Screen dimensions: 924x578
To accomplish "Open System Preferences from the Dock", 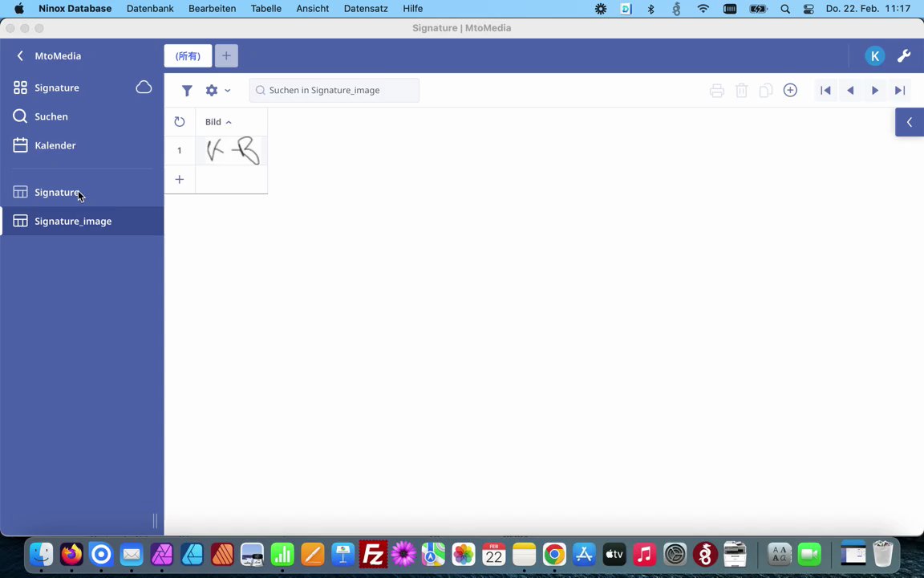I will pyautogui.click(x=675, y=555).
